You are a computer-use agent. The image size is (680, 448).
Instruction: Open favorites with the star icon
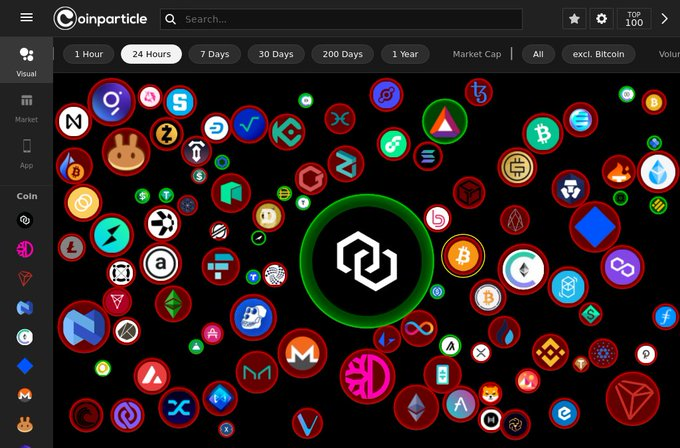[574, 19]
